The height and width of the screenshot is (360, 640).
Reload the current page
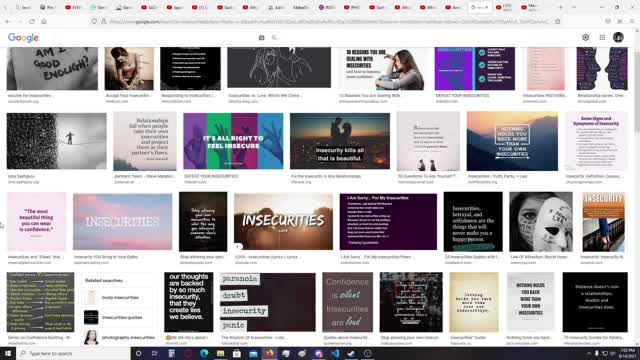tap(32, 21)
